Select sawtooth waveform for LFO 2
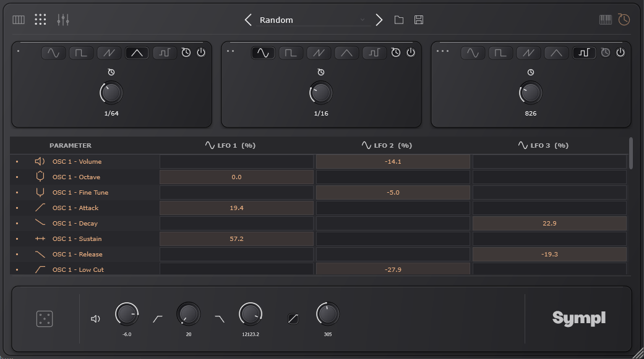This screenshot has height=359, width=644. pos(319,53)
